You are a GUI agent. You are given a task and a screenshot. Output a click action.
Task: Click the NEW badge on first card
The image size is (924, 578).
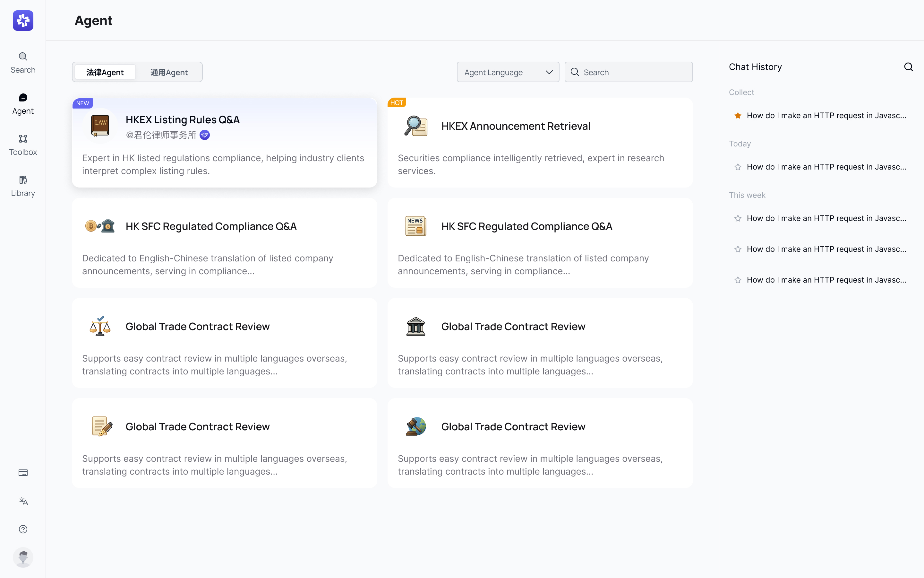[82, 103]
